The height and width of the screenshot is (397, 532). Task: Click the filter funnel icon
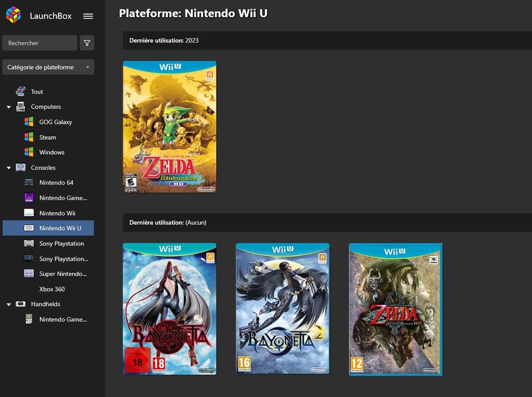87,43
